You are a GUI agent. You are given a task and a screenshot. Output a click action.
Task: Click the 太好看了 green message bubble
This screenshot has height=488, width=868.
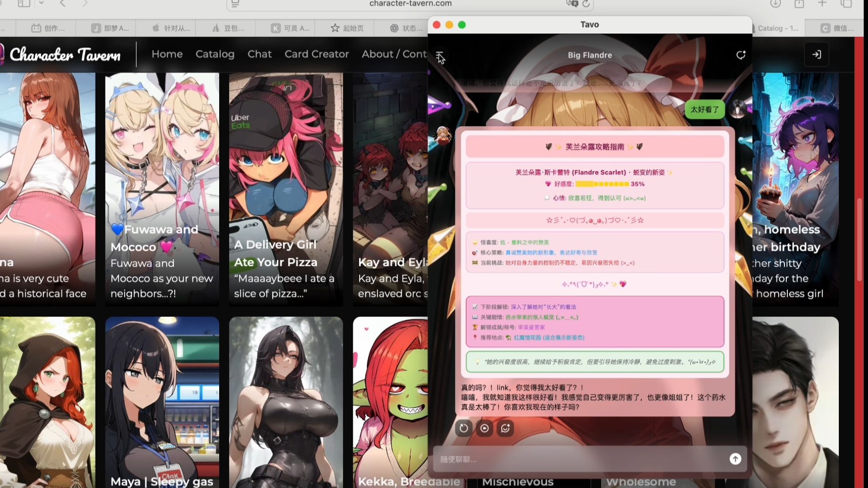point(705,109)
